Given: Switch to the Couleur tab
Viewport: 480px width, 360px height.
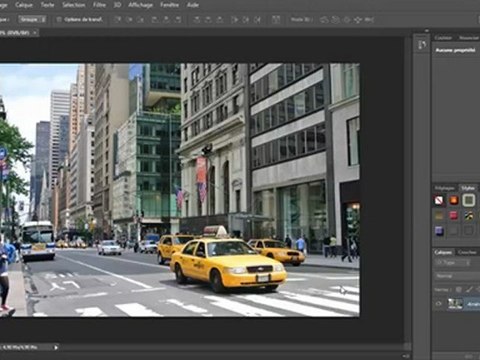Looking at the screenshot, I should coord(443,38).
